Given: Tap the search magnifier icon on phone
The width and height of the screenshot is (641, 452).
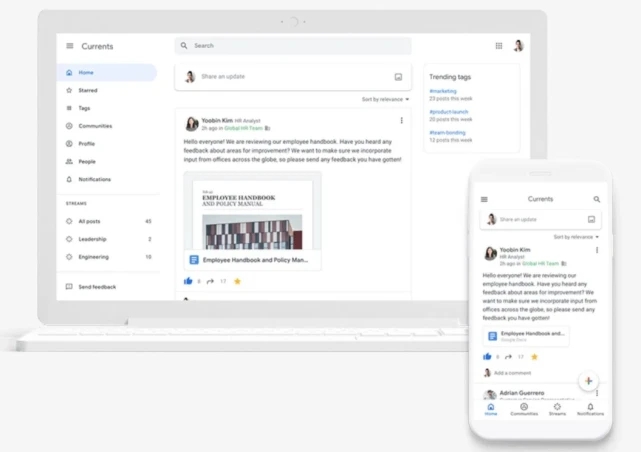Looking at the screenshot, I should [x=597, y=200].
